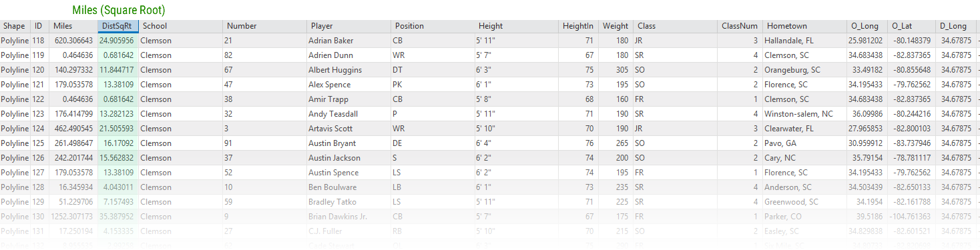This screenshot has width=980, height=250.
Task: Select the D_Long column header
Action: point(955,26)
